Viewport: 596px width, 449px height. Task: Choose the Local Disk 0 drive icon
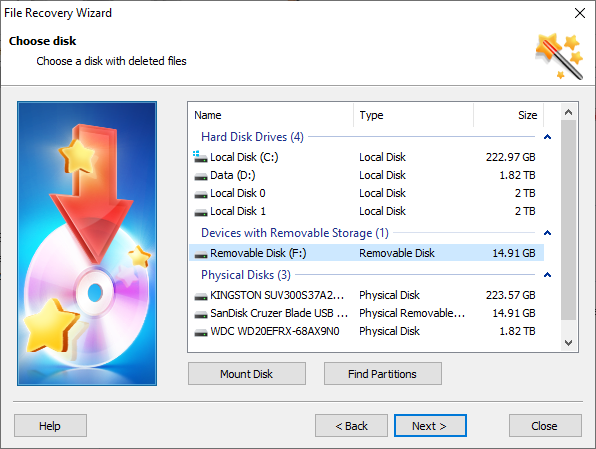[201, 194]
